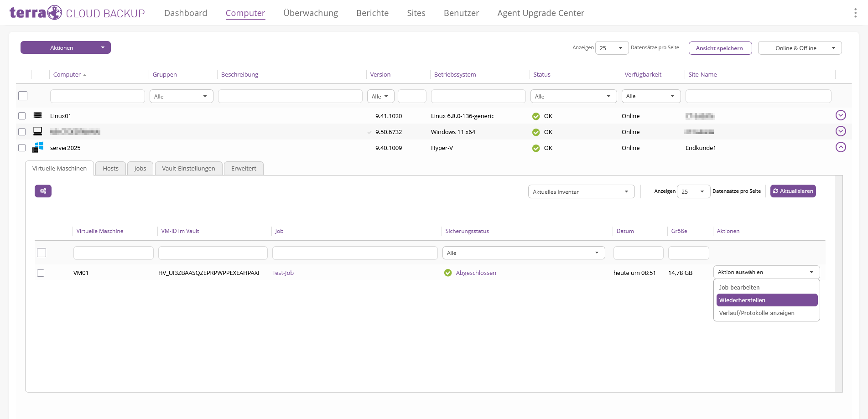Click the gear settings icon button

point(43,191)
